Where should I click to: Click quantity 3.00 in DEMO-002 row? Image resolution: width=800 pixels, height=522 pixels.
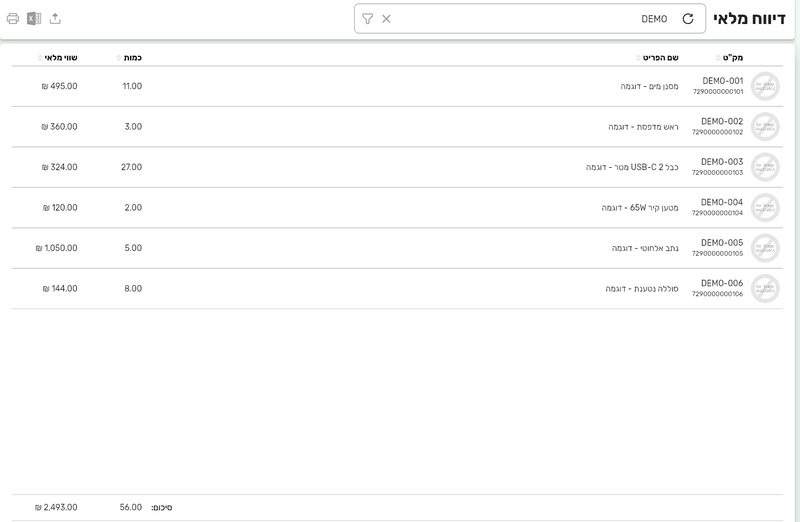(x=133, y=127)
